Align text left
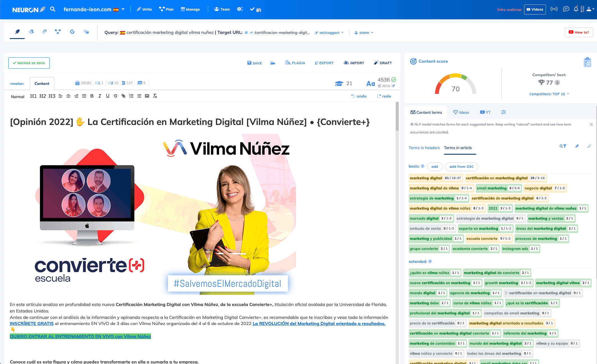The image size is (597, 364). point(60,96)
